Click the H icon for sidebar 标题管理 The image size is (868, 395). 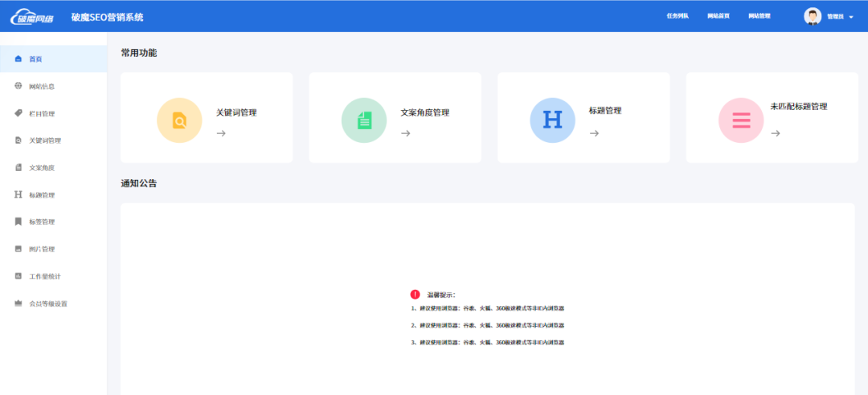tap(18, 195)
